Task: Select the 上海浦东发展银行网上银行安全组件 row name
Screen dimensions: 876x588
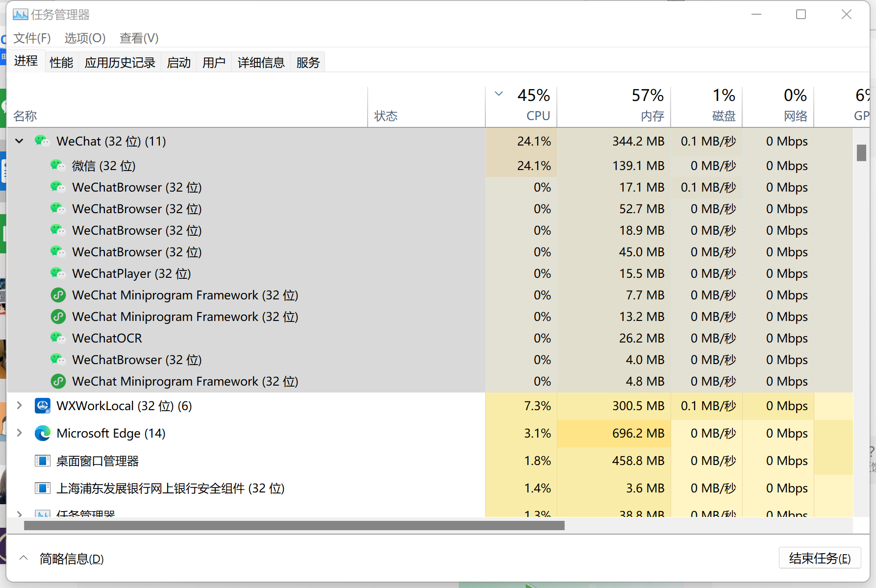Action: click(171, 488)
